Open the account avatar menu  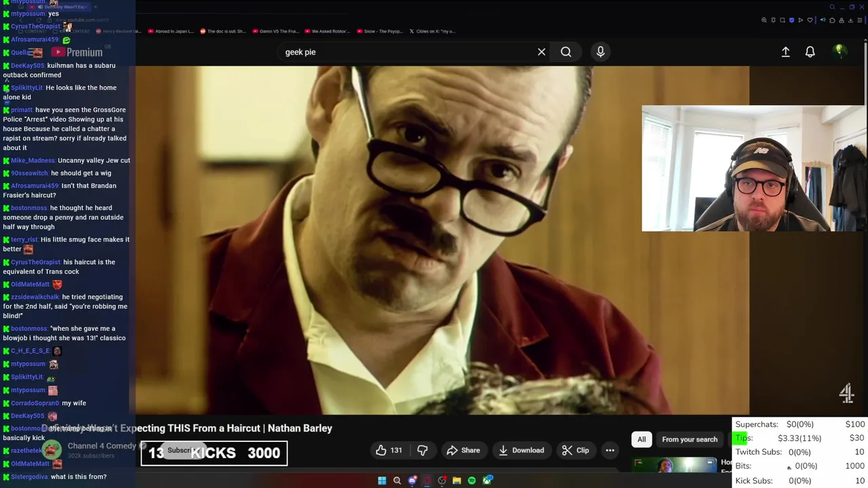[840, 52]
